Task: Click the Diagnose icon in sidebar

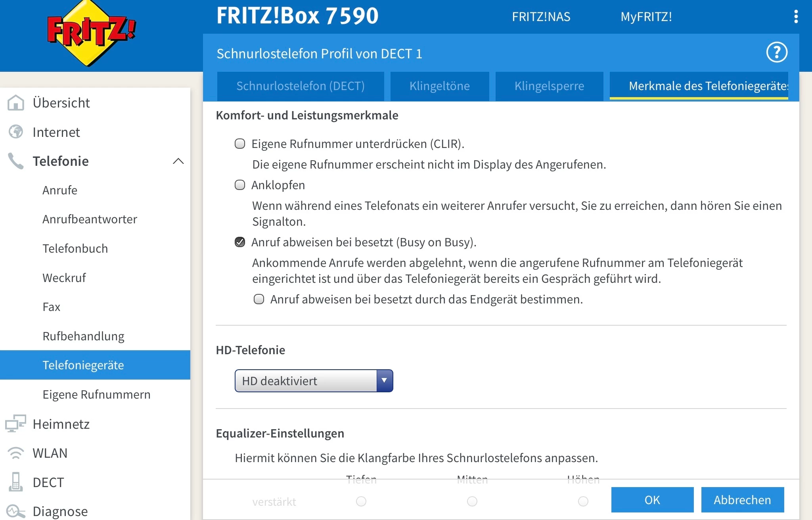Action: click(x=16, y=511)
